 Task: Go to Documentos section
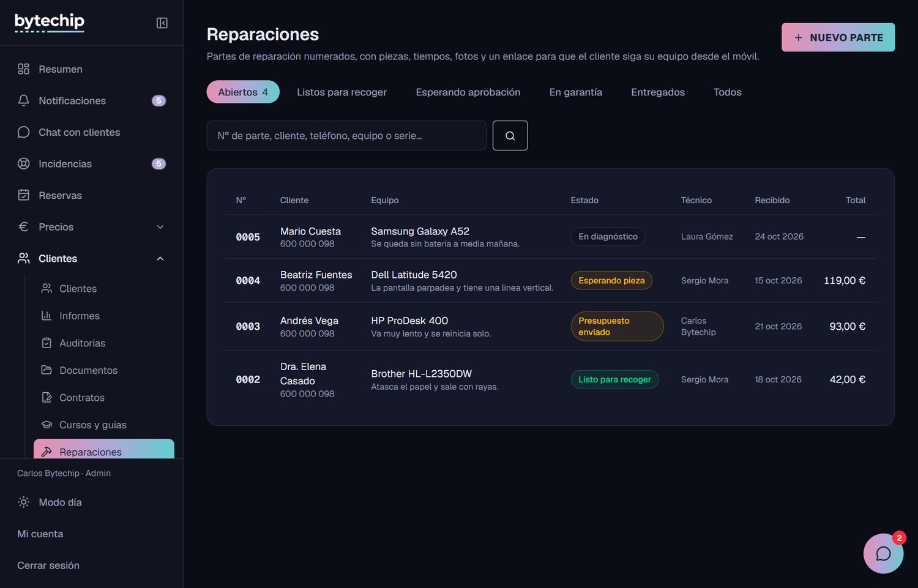coord(104,370)
